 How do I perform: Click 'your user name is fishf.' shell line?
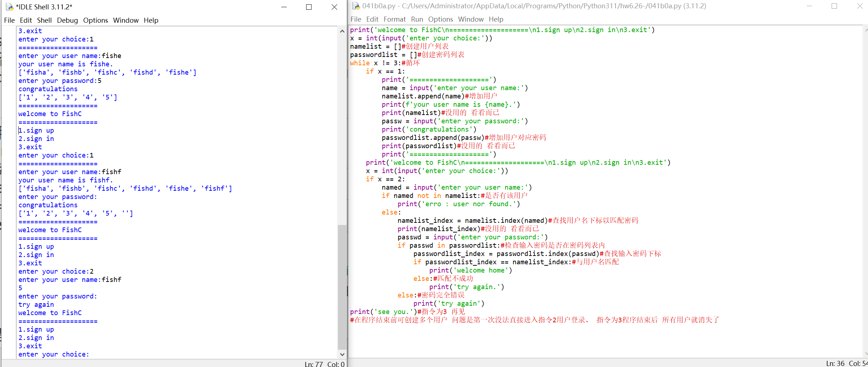[x=66, y=180]
